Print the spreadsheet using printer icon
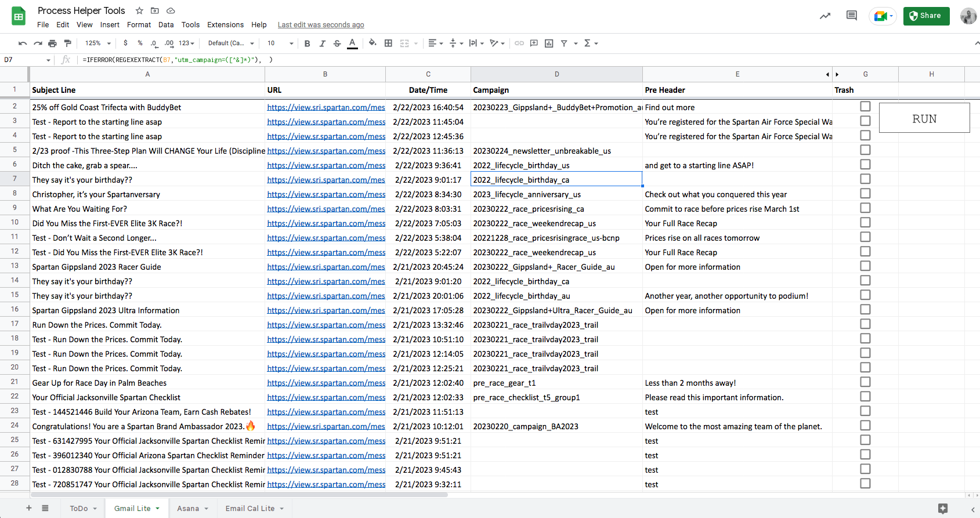This screenshot has height=518, width=980. pos(53,44)
